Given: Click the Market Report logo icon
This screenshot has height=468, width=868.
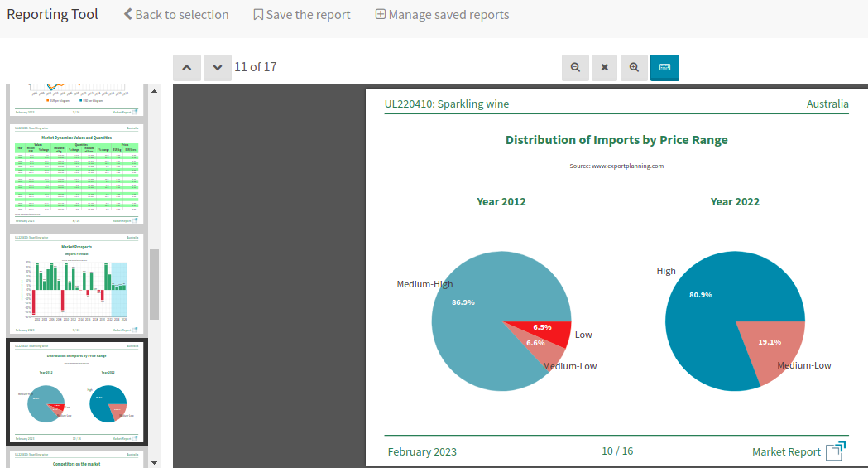Looking at the screenshot, I should click(x=836, y=451).
